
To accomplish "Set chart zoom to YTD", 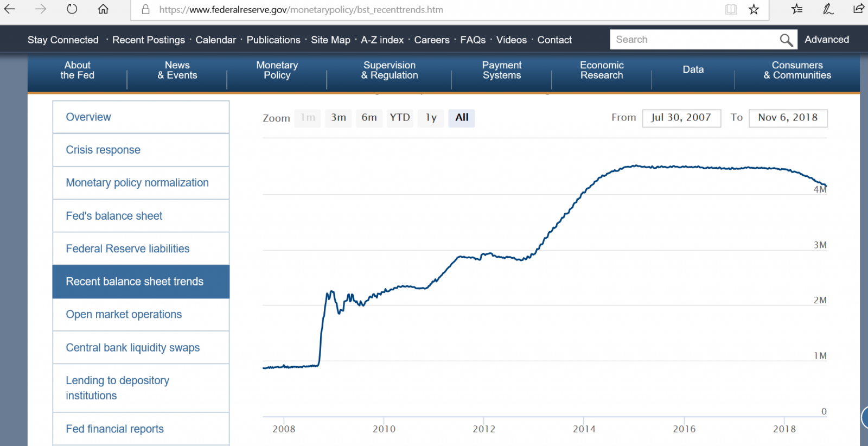I will [400, 118].
